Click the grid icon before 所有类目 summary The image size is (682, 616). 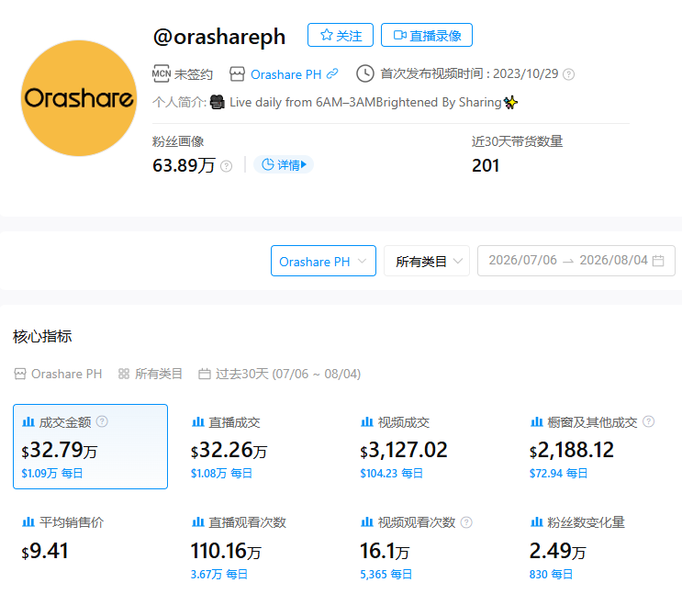click(x=124, y=374)
